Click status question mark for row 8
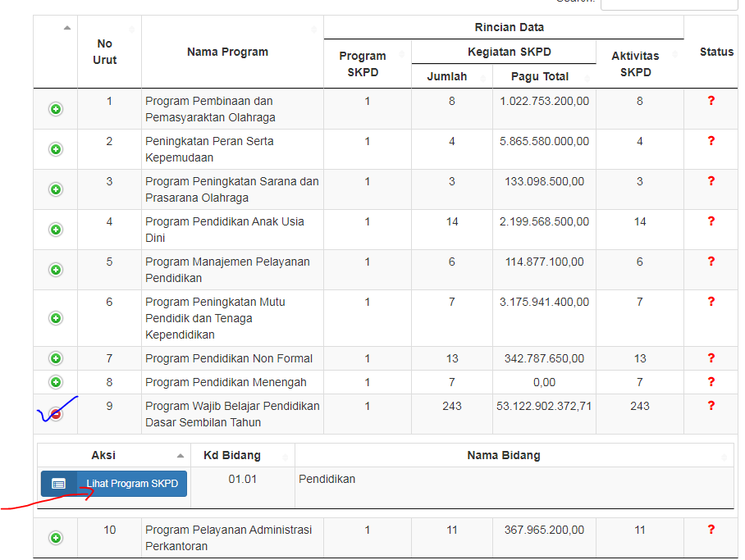 [711, 382]
